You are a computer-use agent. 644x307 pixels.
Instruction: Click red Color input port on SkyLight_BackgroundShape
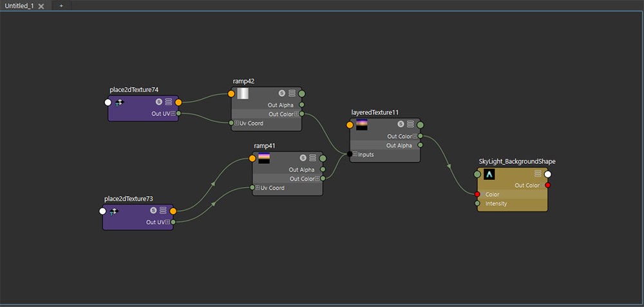coord(477,194)
